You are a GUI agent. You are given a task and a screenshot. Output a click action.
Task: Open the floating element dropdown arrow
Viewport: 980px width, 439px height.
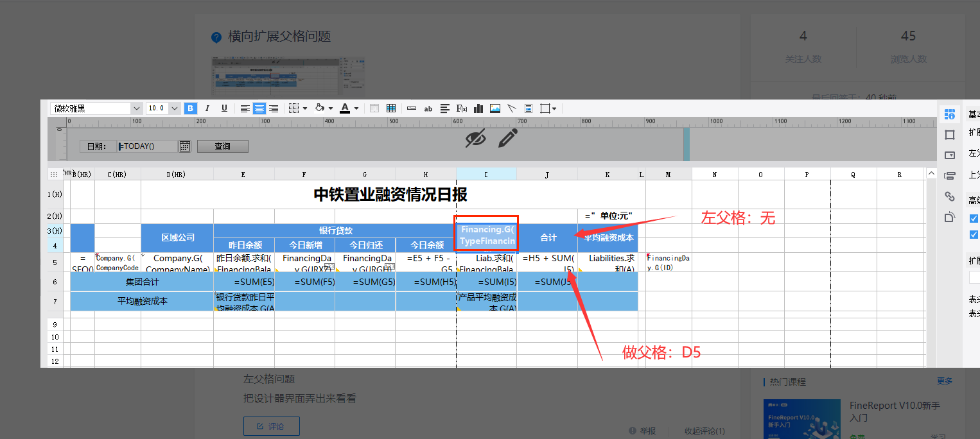tap(554, 108)
